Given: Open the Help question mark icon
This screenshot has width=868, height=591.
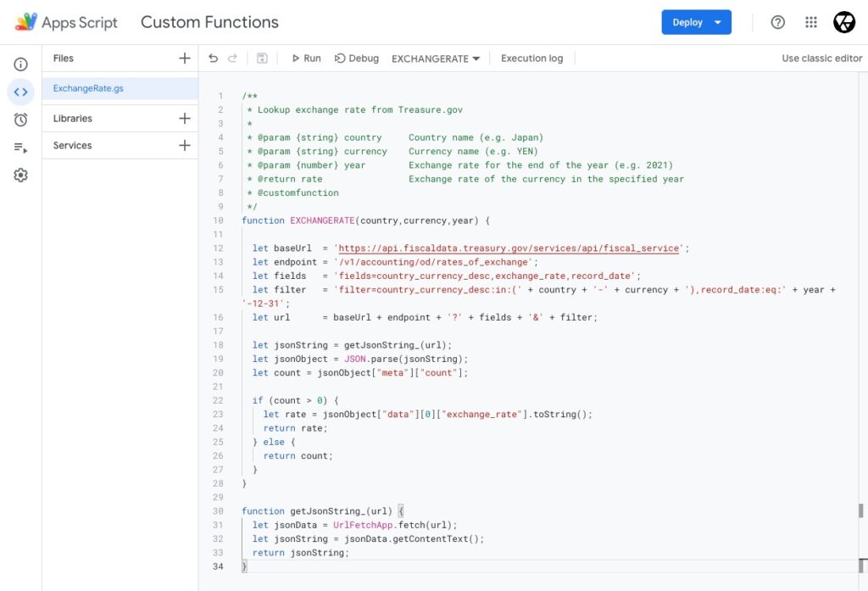Looking at the screenshot, I should tap(778, 22).
